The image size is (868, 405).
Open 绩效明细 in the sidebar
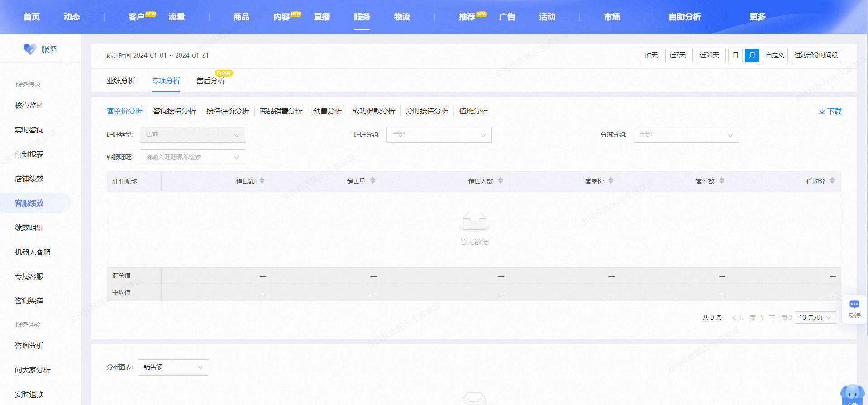[29, 228]
